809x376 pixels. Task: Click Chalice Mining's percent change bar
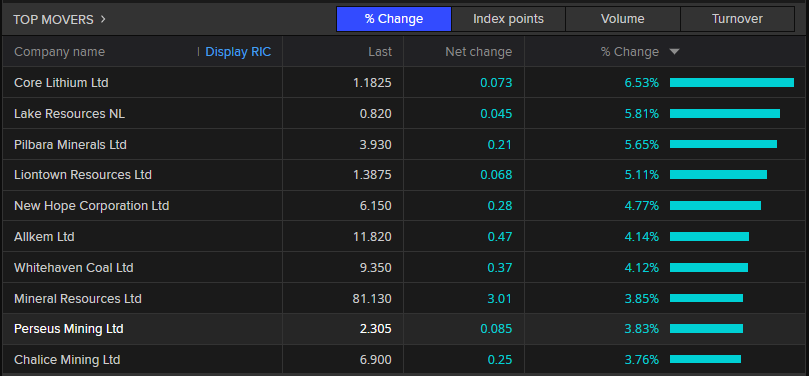click(x=705, y=359)
